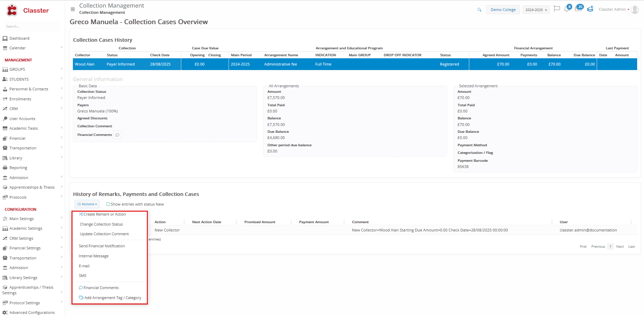Viewport: 644px width, 317px height.
Task: Toggle Show entries with status New checkbox
Action: click(x=108, y=204)
